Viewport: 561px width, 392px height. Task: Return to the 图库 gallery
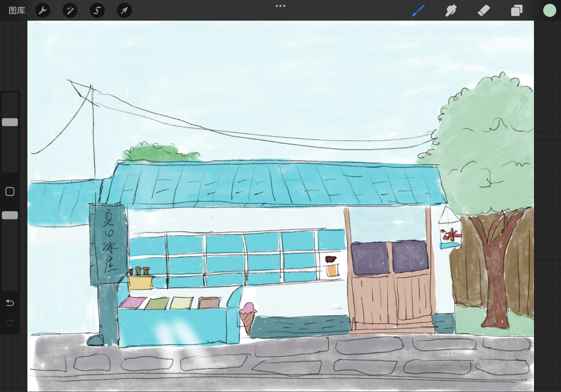pyautogui.click(x=17, y=11)
